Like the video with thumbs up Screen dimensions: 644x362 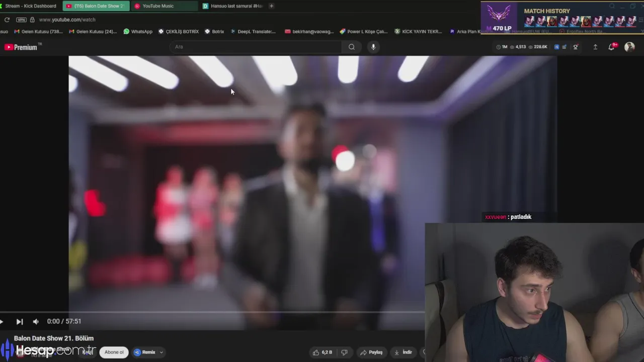coord(322,352)
